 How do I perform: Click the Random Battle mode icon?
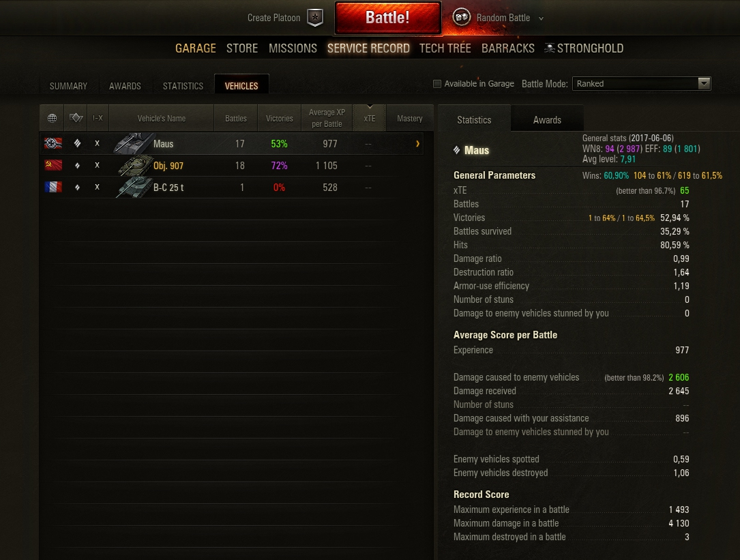(x=461, y=18)
